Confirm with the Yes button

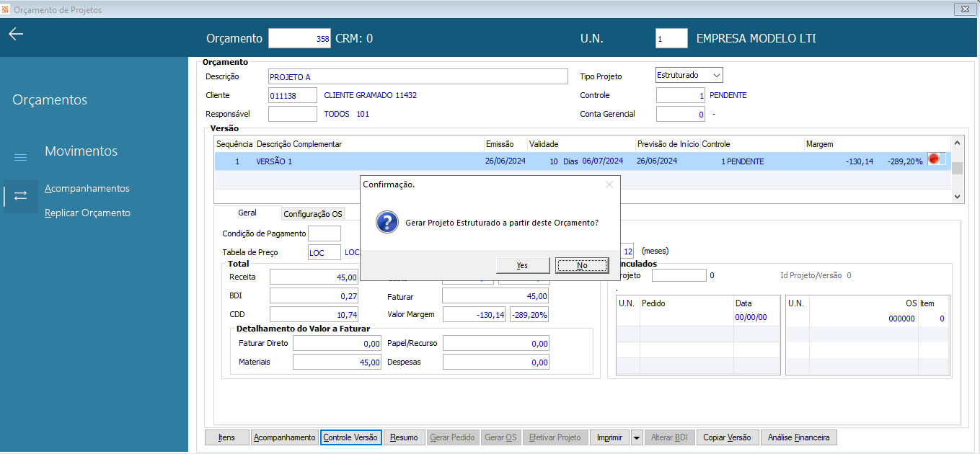(523, 265)
